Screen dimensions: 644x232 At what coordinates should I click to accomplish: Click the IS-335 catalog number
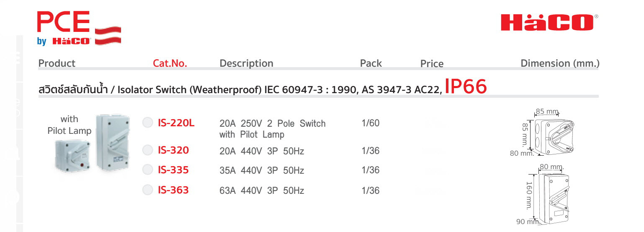click(173, 170)
